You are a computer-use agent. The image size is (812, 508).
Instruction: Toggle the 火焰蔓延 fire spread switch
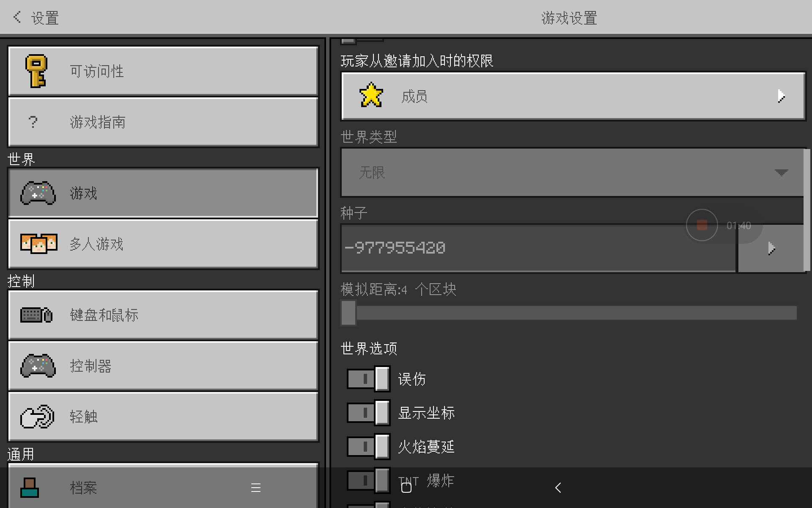coord(368,447)
